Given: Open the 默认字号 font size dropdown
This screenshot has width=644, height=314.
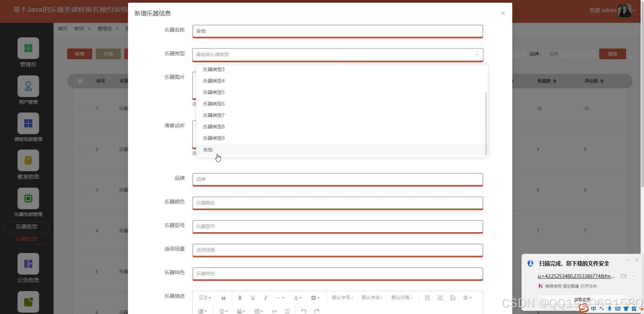Looking at the screenshot, I should [x=343, y=298].
